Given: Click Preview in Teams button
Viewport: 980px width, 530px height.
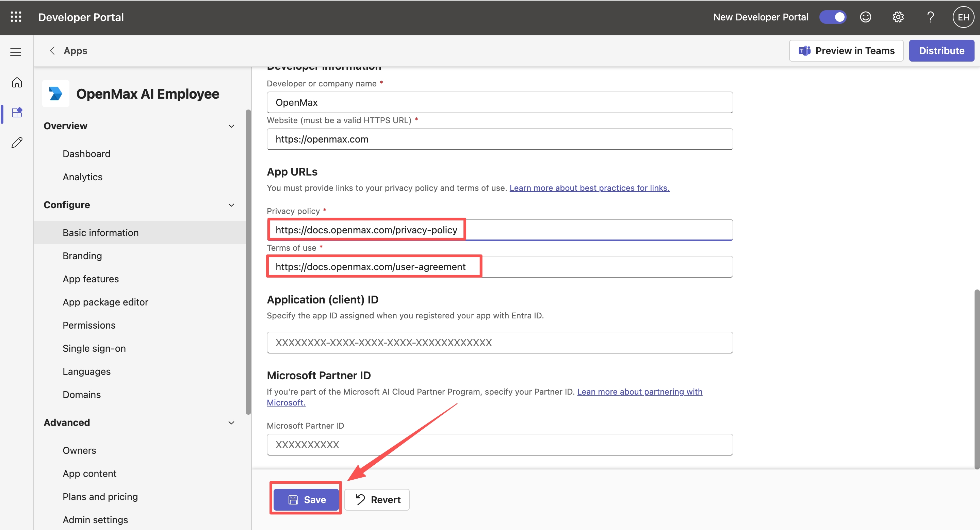Looking at the screenshot, I should click(x=846, y=51).
